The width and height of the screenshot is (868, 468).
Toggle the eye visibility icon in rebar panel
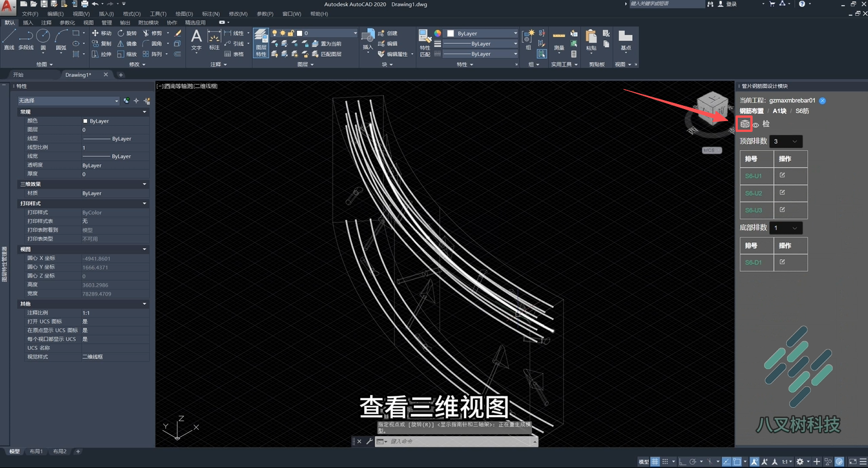pyautogui.click(x=755, y=125)
